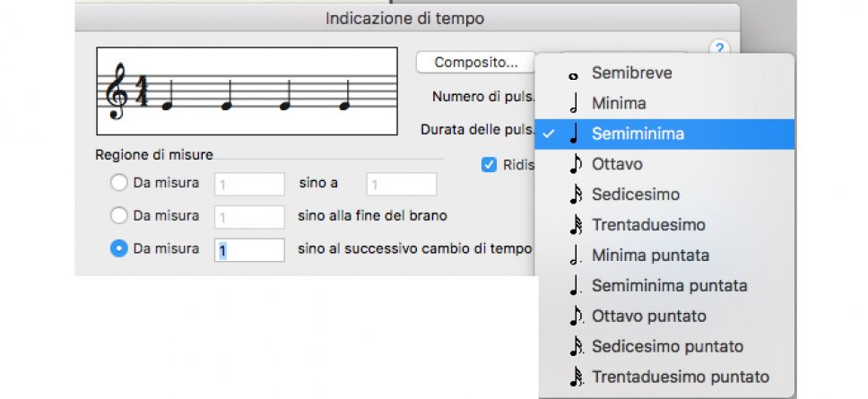Select the 'sino alla fine del brano' radio
The image size is (868, 399).
(118, 216)
